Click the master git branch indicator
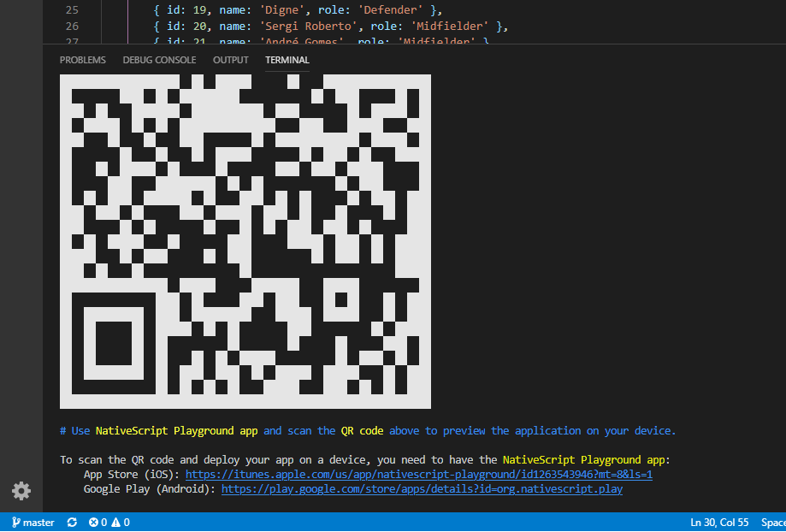This screenshot has height=532, width=786. click(x=33, y=523)
